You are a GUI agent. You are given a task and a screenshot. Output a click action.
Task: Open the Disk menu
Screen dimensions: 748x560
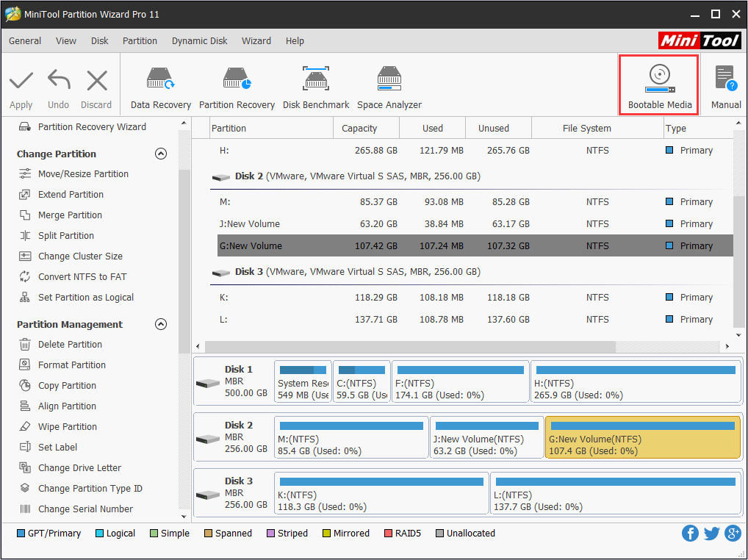tap(100, 41)
